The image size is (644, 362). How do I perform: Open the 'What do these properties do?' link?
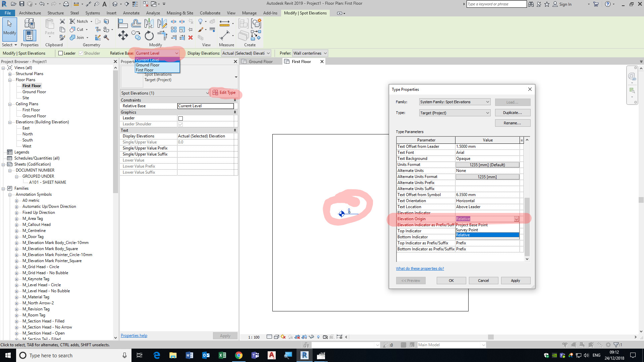point(420,268)
